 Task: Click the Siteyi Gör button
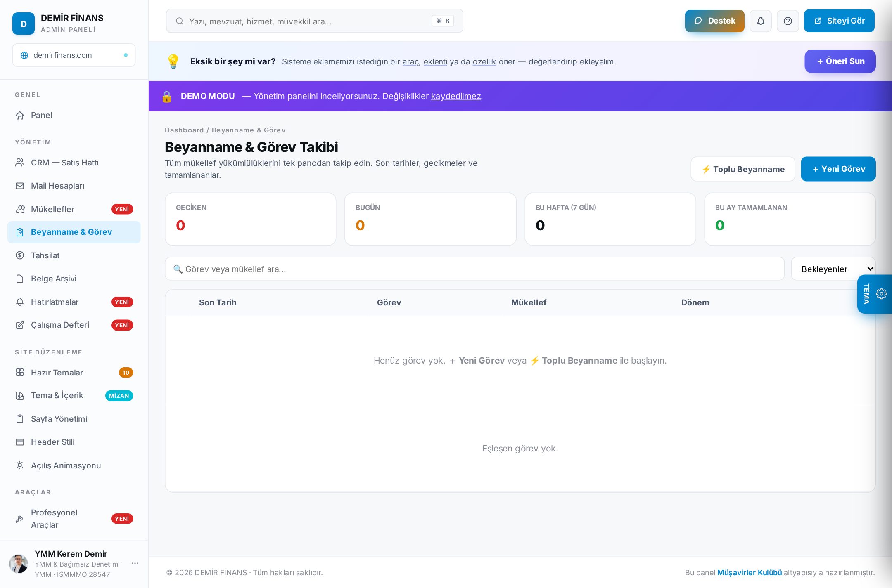point(839,21)
